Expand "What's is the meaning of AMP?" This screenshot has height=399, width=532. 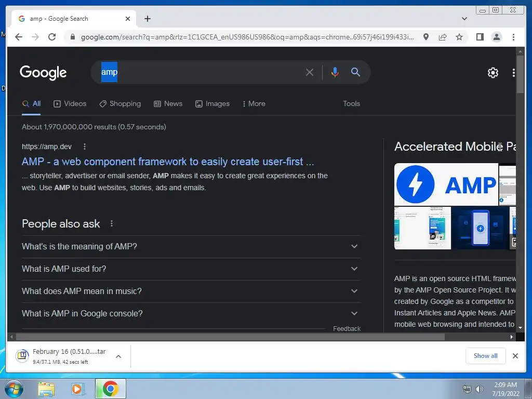click(x=191, y=247)
